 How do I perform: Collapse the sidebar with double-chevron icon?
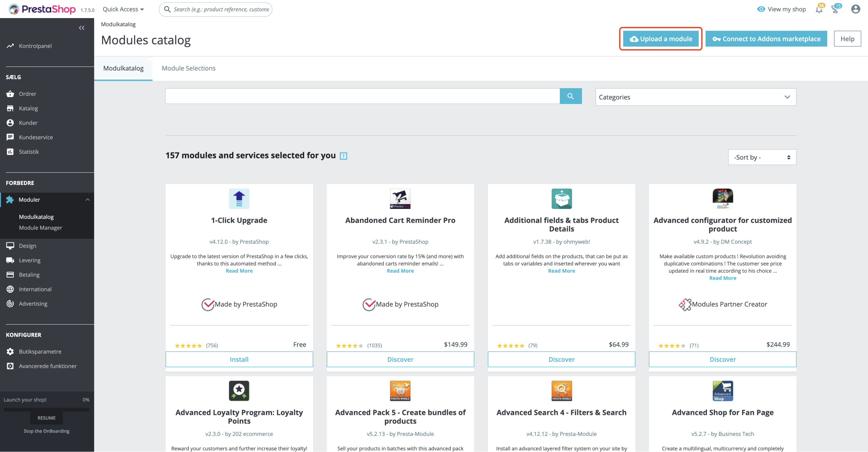(x=81, y=28)
